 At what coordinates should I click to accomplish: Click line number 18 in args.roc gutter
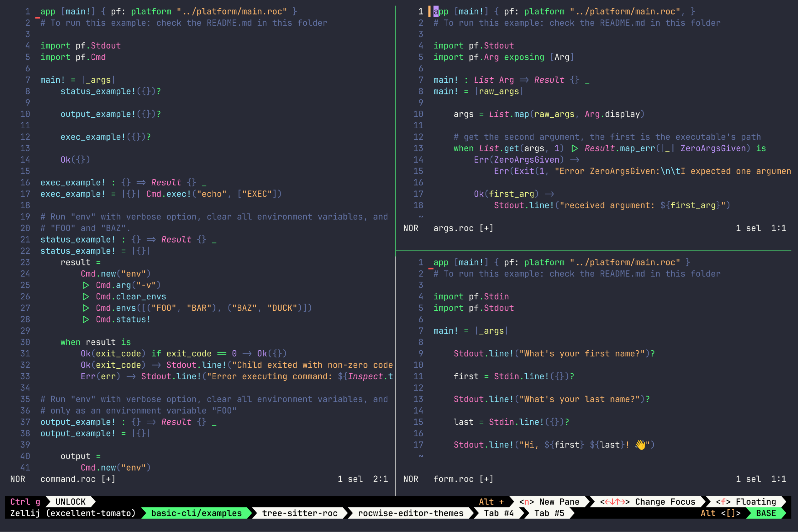[x=418, y=205]
